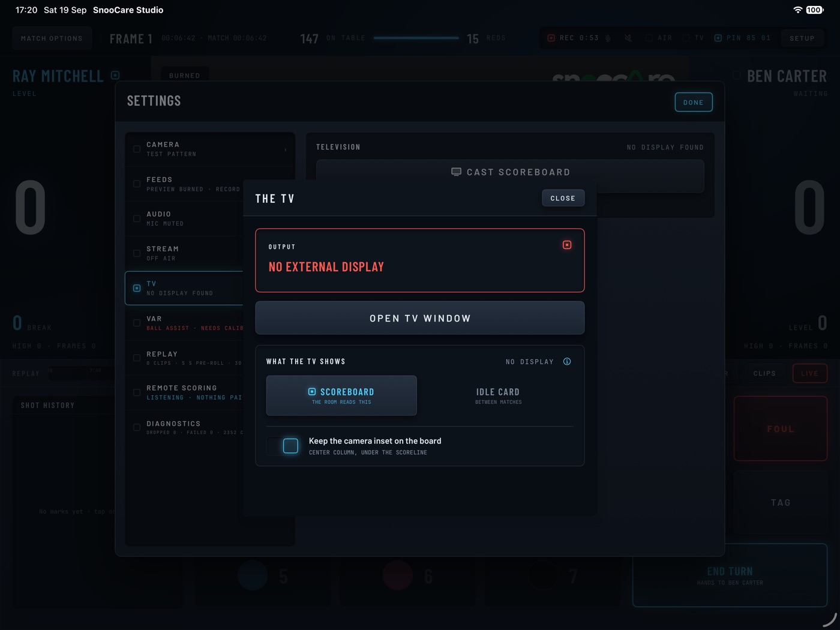Toggle keep camera inset on the board

coord(283,446)
